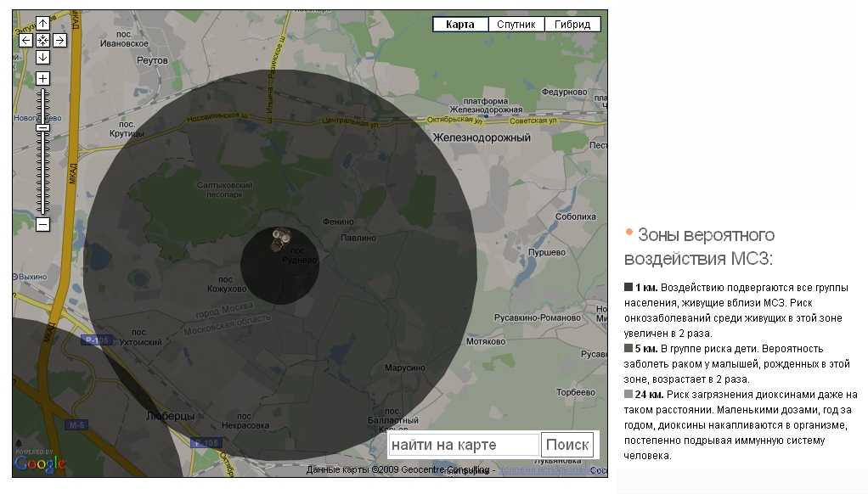Click the Пуршево label on the map
Image resolution: width=868 pixels, height=494 pixels.
pyautogui.click(x=547, y=252)
